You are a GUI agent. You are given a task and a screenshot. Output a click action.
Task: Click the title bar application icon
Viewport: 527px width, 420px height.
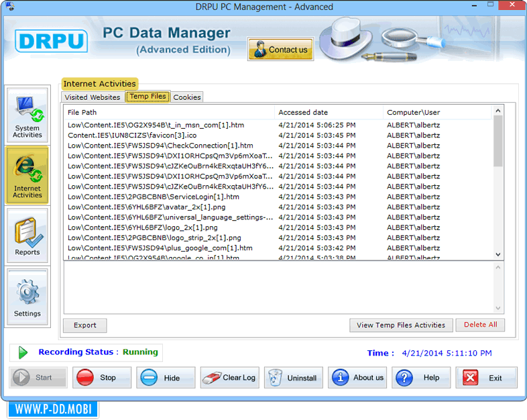(10, 6)
